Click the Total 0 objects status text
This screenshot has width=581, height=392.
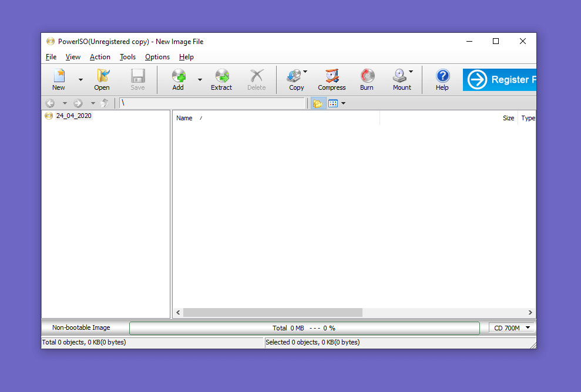point(84,342)
